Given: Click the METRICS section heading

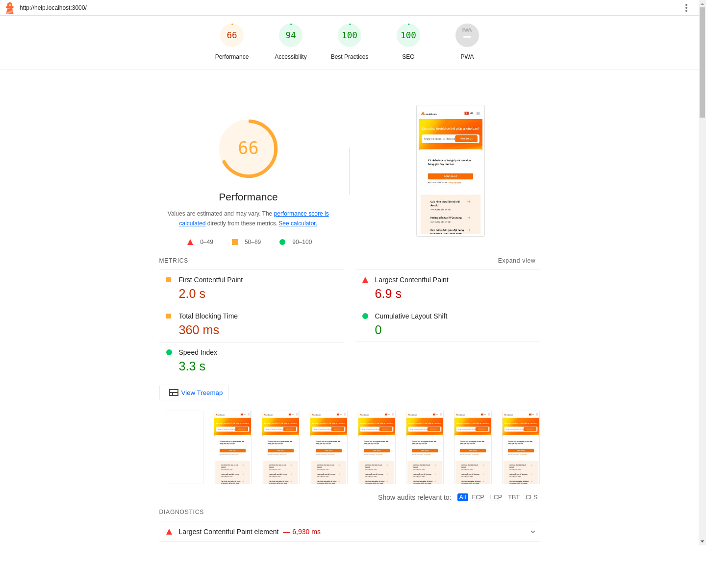Looking at the screenshot, I should (174, 261).
